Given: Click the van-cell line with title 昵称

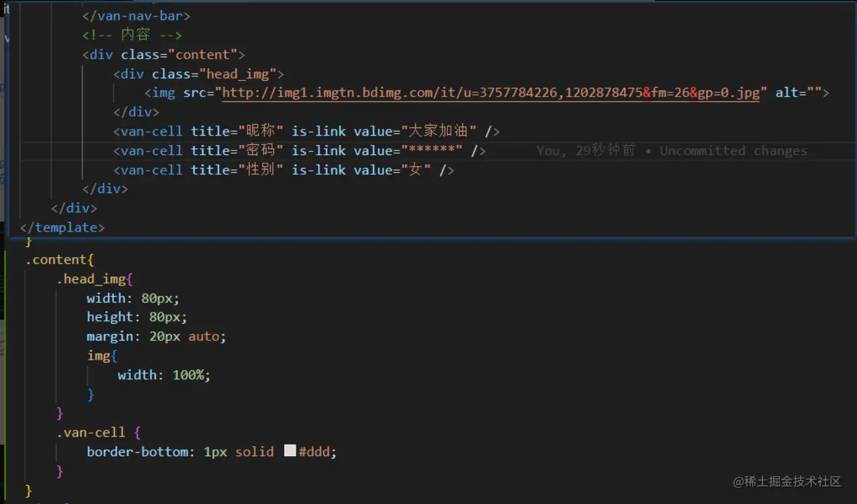Looking at the screenshot, I should coord(306,132).
